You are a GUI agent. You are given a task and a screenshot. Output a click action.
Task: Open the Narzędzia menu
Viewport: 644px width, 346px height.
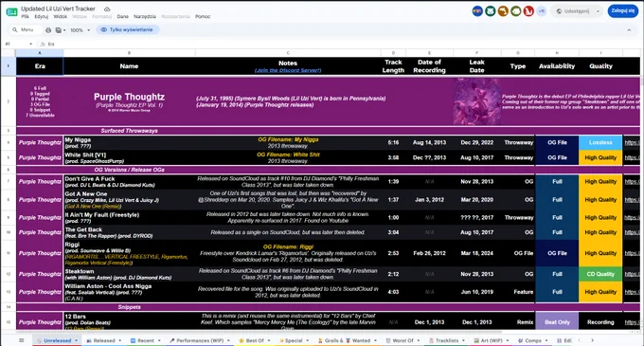point(145,16)
